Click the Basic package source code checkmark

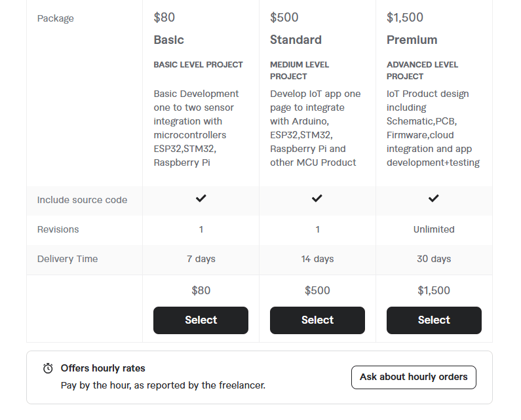(201, 199)
